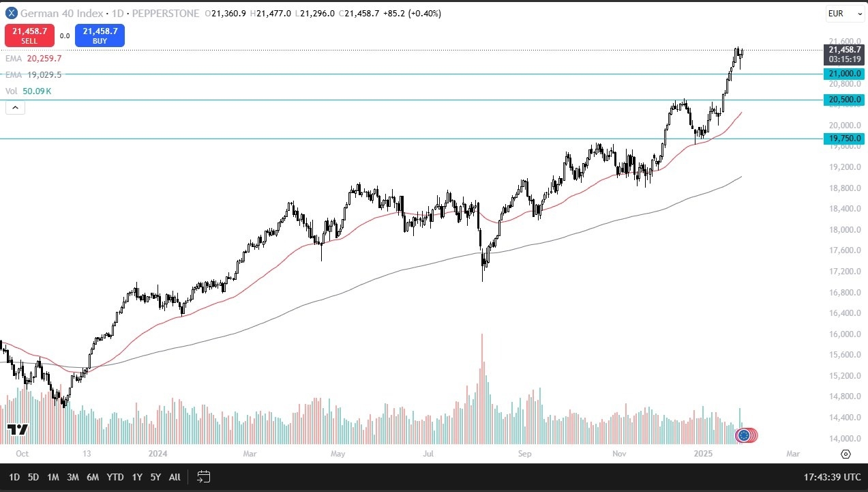Viewport: 868px width, 492px height.
Task: Select the 6M range option
Action: [93, 477]
